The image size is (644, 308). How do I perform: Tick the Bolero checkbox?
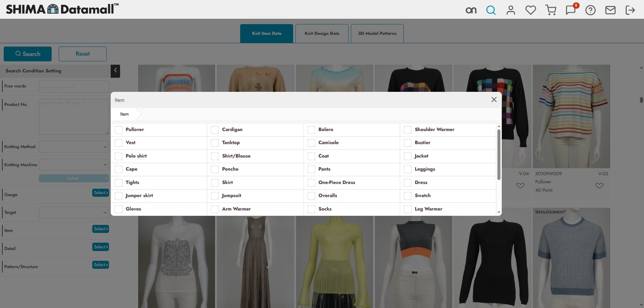tap(311, 130)
